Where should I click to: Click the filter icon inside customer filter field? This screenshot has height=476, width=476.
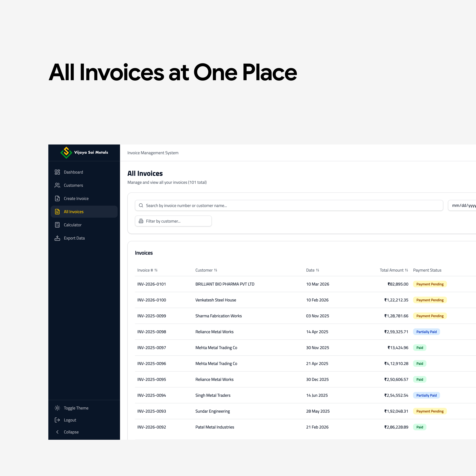point(141,221)
